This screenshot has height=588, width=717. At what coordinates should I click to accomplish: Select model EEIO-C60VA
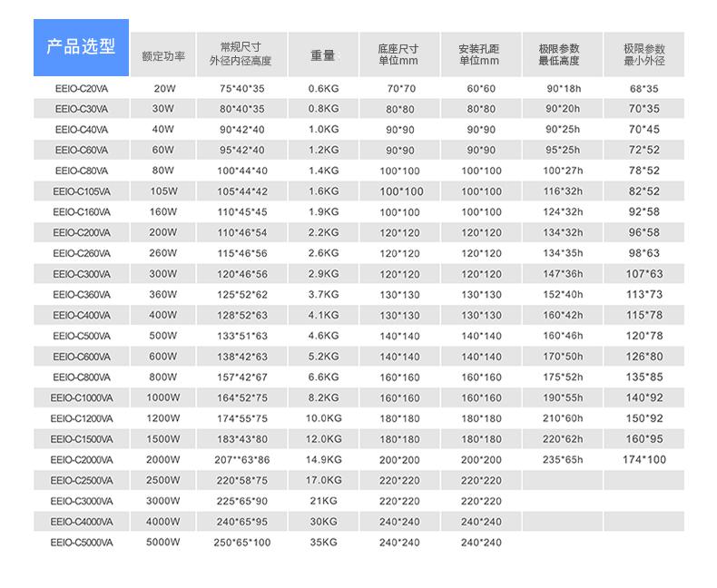coord(82,150)
